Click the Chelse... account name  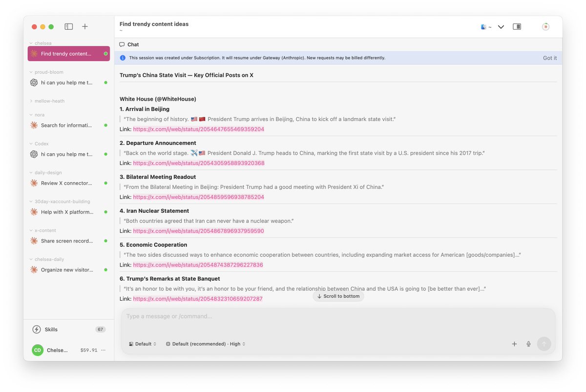58,350
